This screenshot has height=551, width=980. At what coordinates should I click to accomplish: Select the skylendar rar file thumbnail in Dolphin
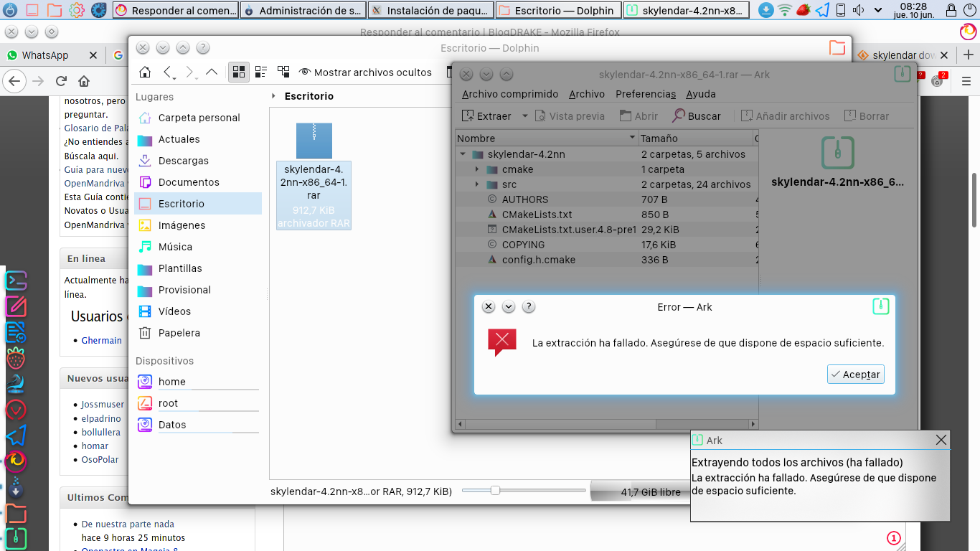[x=314, y=141]
